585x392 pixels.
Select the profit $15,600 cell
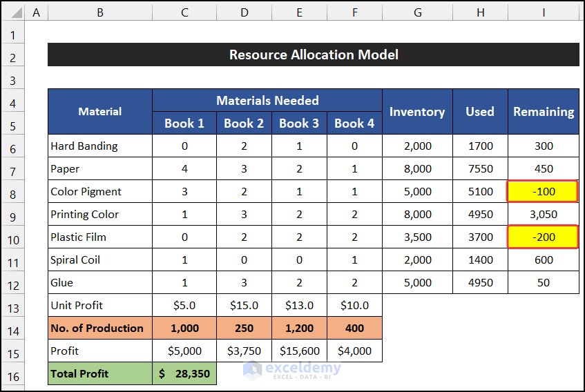[x=299, y=351]
